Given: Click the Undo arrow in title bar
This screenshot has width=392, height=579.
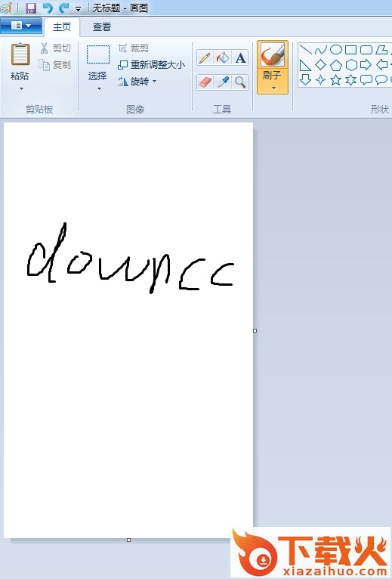Looking at the screenshot, I should coord(48,8).
